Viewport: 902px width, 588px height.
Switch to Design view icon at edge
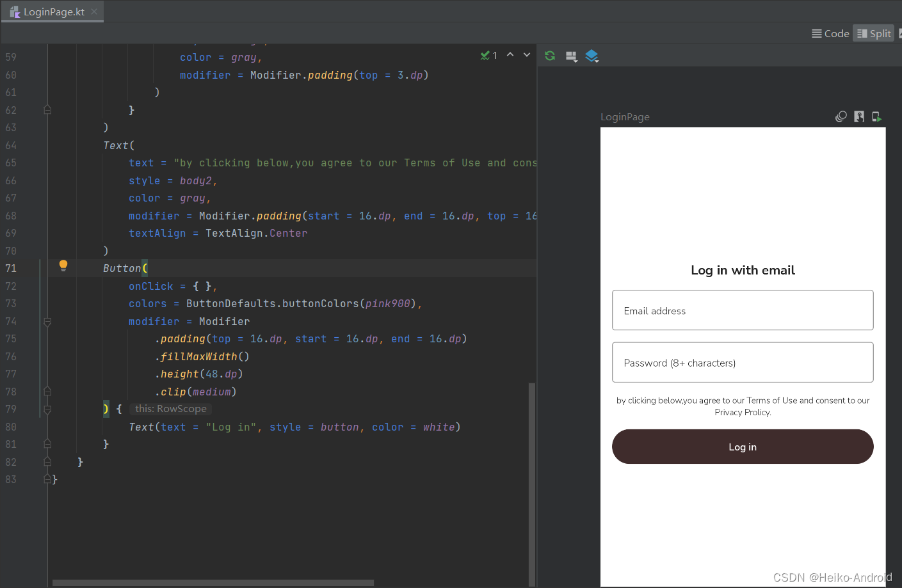pyautogui.click(x=899, y=33)
